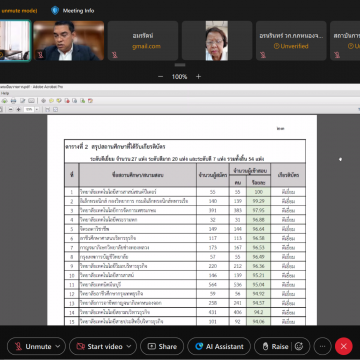Open the emoji reactions picker

[299, 346]
